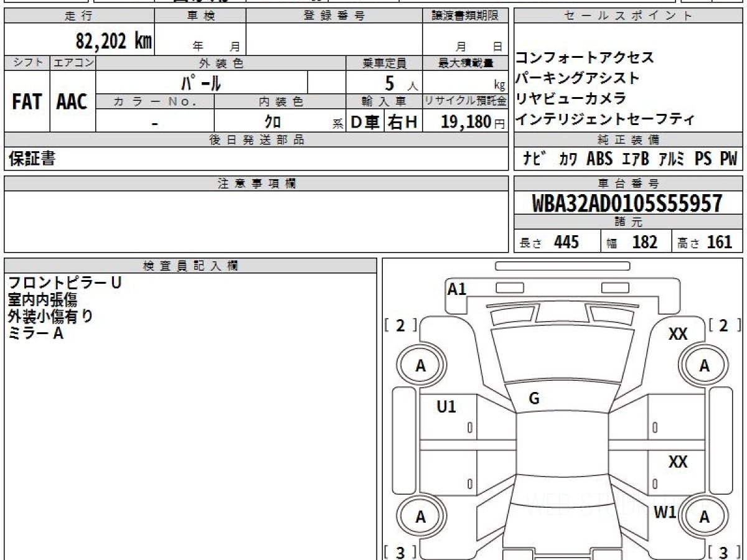This screenshot has height=560, width=747.
Task: Click the フロントピラー U inspector note
Action: coord(65,282)
